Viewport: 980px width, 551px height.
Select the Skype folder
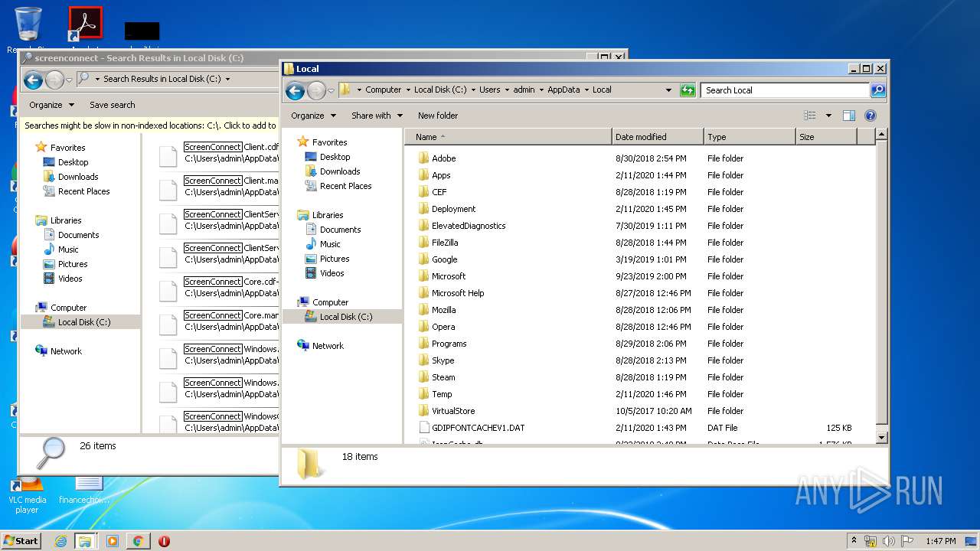(443, 360)
